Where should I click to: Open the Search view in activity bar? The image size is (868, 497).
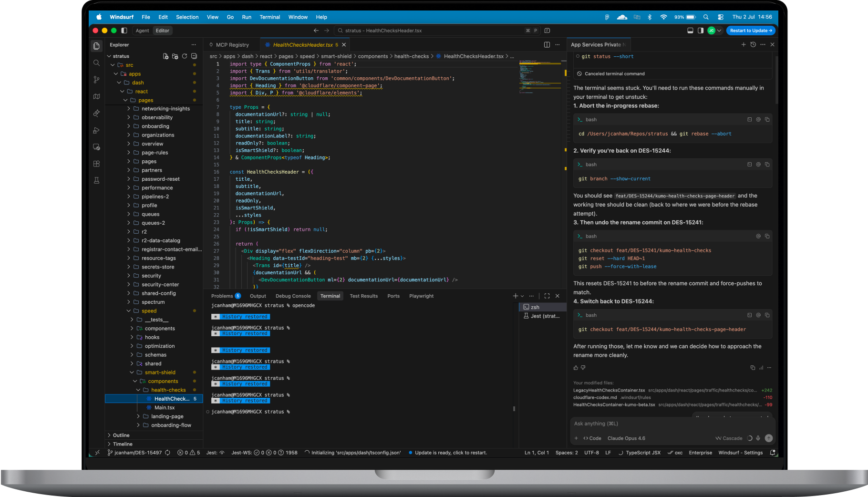96,63
